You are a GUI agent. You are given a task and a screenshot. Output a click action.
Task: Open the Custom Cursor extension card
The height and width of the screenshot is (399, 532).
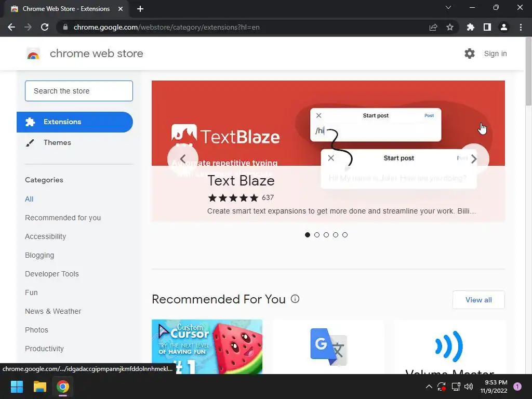207,347
